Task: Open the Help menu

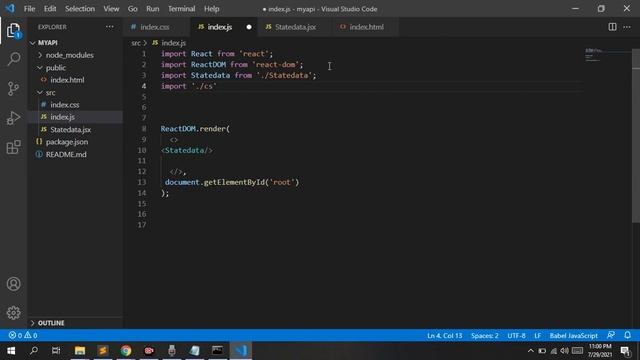Action: [211, 9]
